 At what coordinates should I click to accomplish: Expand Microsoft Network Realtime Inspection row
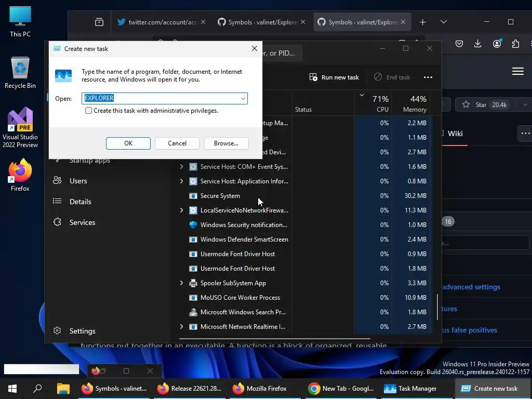[181, 327]
